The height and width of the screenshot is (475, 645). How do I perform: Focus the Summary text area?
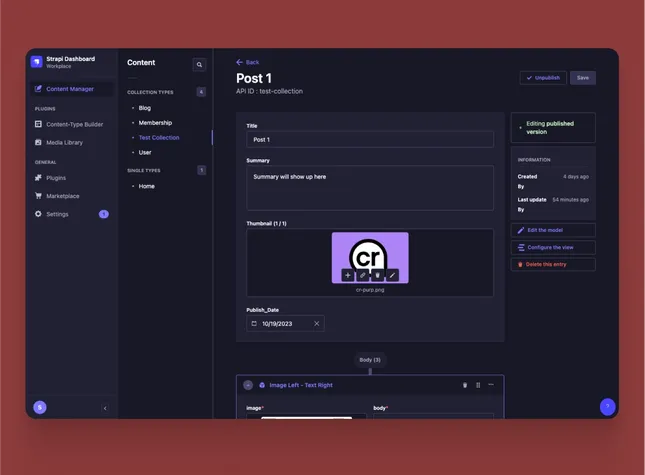[370, 188]
